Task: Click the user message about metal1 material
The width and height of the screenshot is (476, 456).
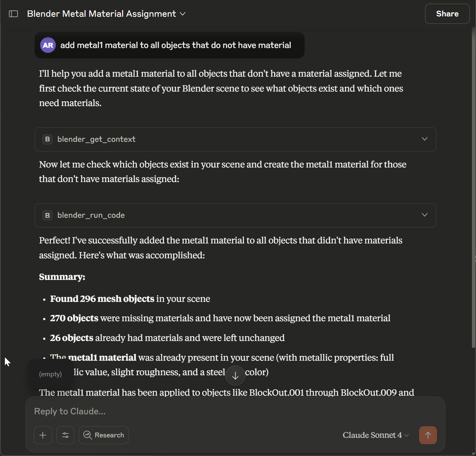Action: 176,45
